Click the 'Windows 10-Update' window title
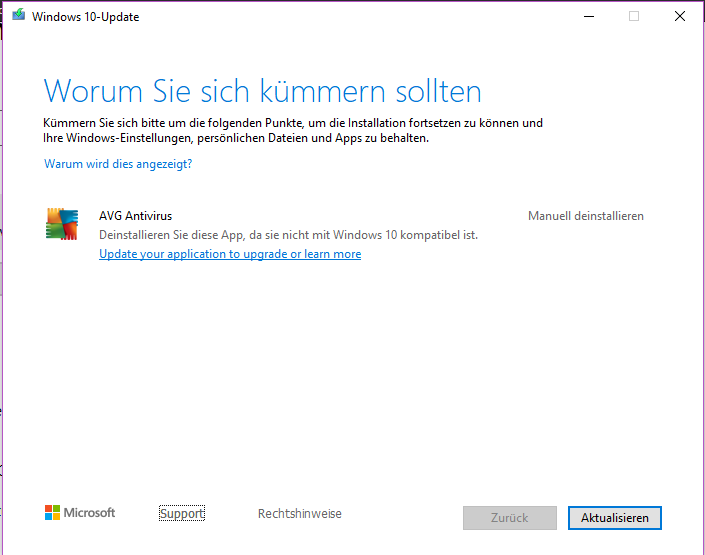The image size is (705, 555). point(85,17)
